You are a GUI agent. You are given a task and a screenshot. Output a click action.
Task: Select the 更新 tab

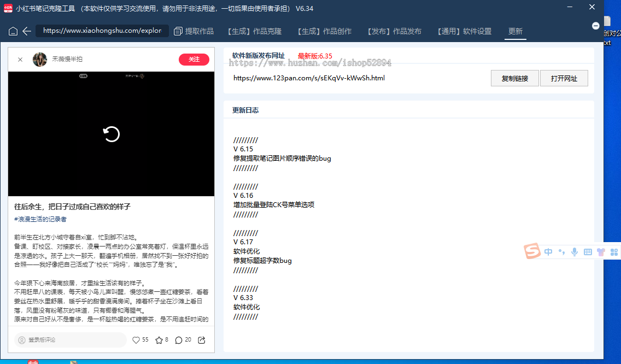point(515,31)
